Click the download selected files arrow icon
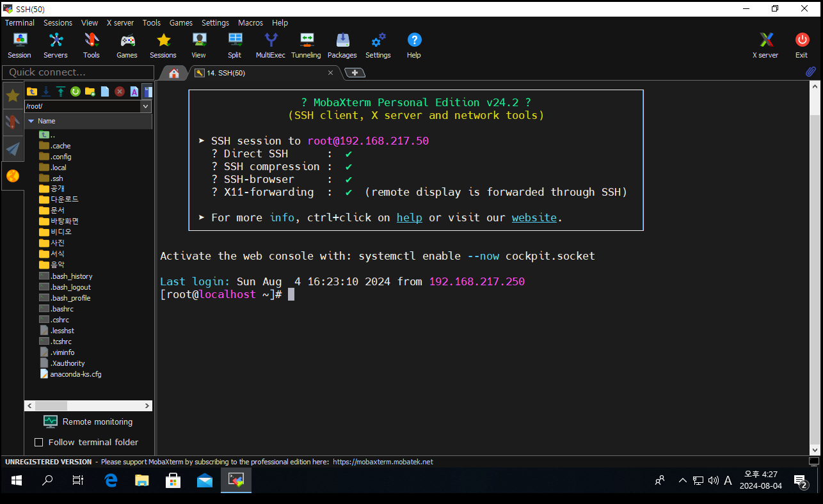This screenshot has height=504, width=823. click(46, 91)
